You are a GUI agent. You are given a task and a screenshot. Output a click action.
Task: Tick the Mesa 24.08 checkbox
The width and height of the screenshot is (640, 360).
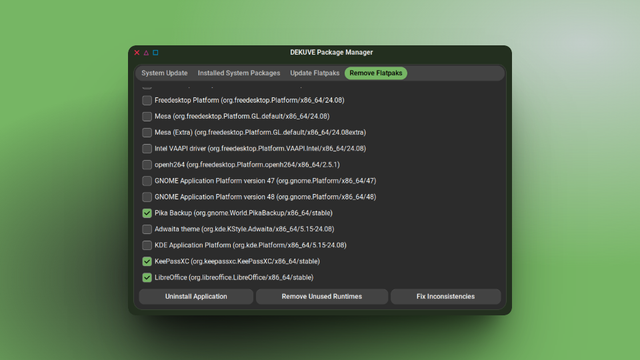147,116
